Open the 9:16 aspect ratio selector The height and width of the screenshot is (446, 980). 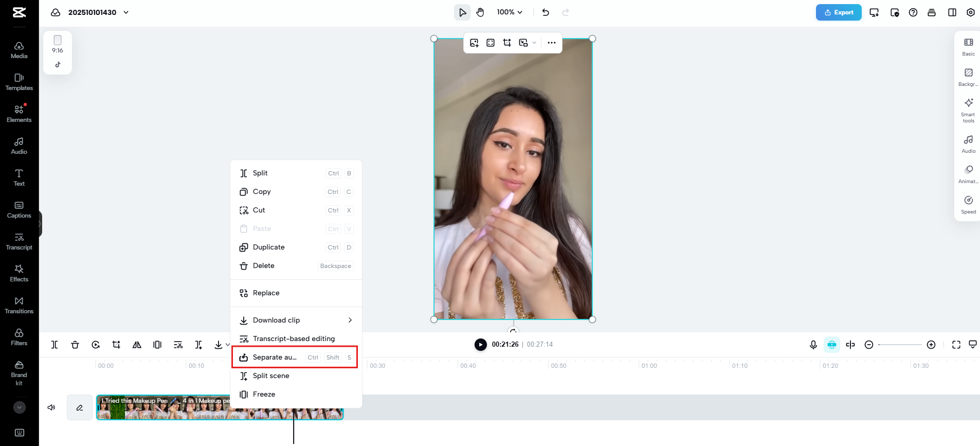pyautogui.click(x=58, y=44)
